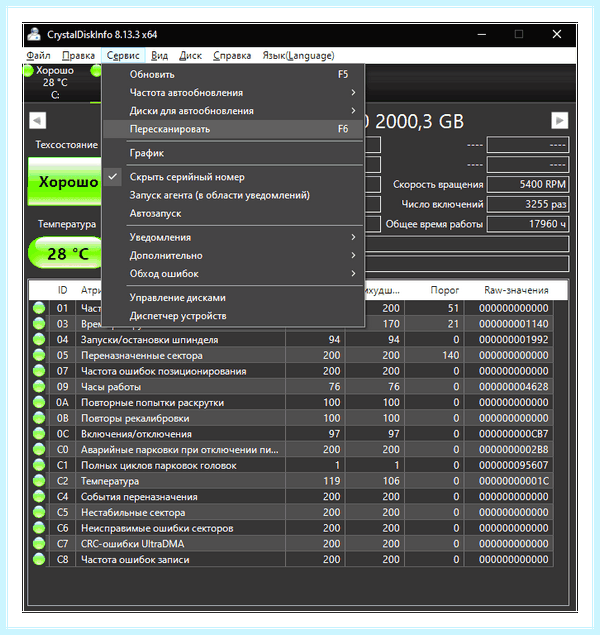Select 'Переназначенные сектора' row text
The width and height of the screenshot is (600, 635).
pos(142,356)
